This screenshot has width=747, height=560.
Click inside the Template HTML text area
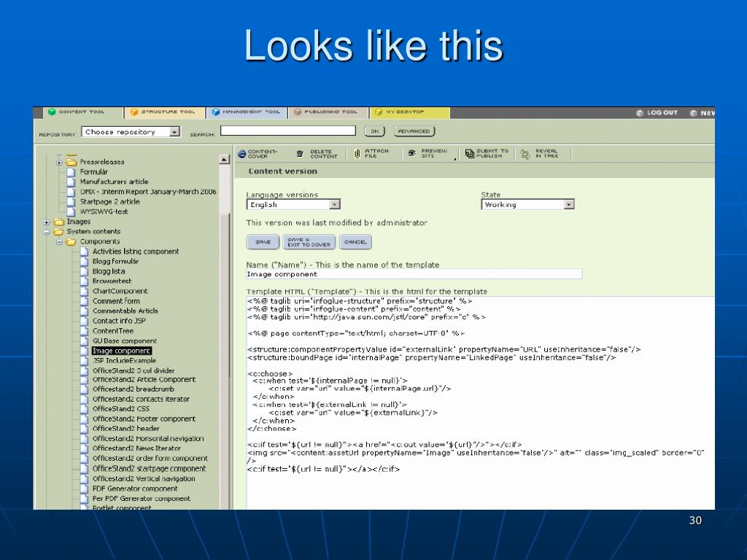click(x=480, y=402)
